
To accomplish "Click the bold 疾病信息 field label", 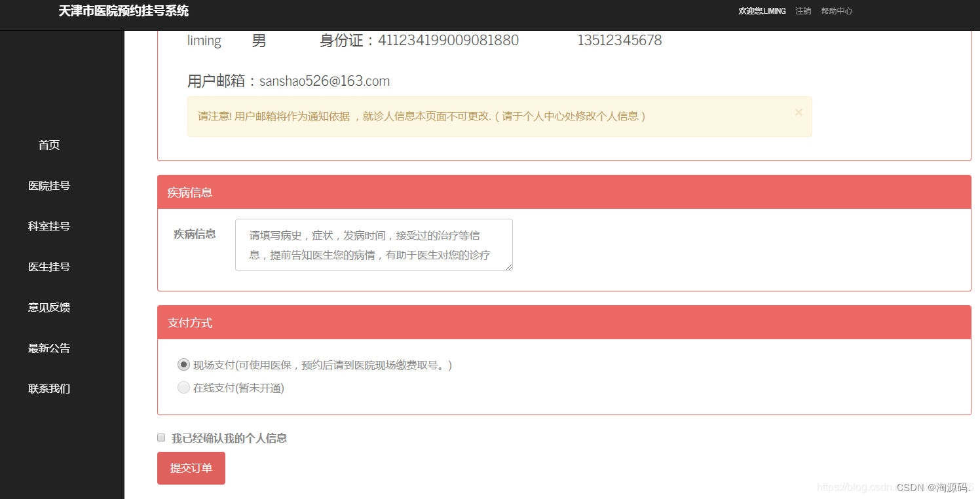I will pyautogui.click(x=195, y=234).
